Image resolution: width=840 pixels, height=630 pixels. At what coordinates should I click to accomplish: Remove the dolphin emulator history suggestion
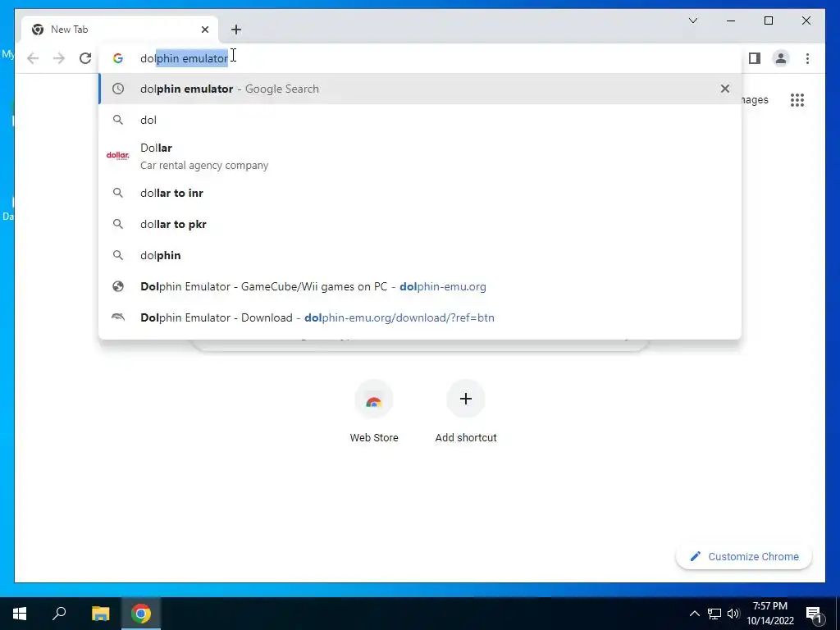pos(725,89)
